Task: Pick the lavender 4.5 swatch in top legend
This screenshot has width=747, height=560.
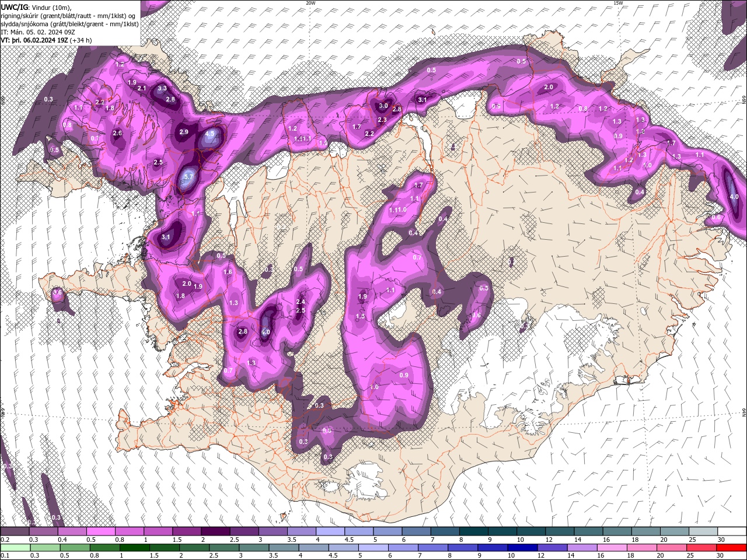Action: (x=359, y=531)
